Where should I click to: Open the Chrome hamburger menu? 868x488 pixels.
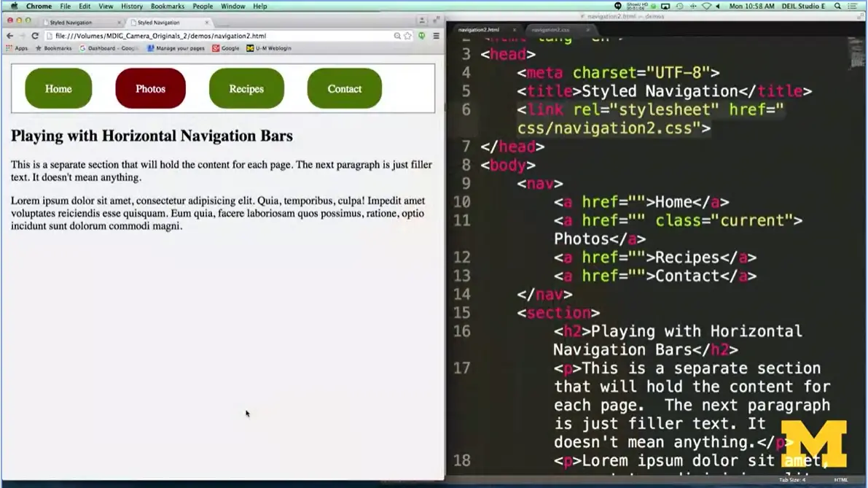[x=436, y=36]
